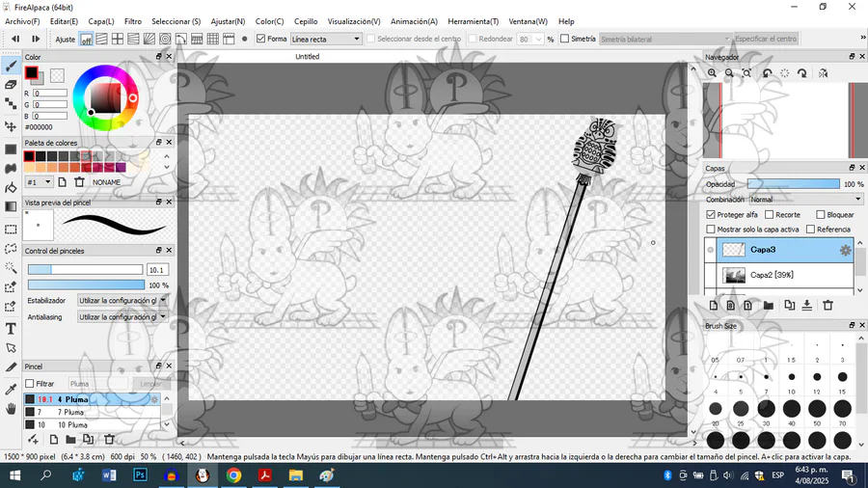Turn snap off with the 'off' button

(87, 40)
